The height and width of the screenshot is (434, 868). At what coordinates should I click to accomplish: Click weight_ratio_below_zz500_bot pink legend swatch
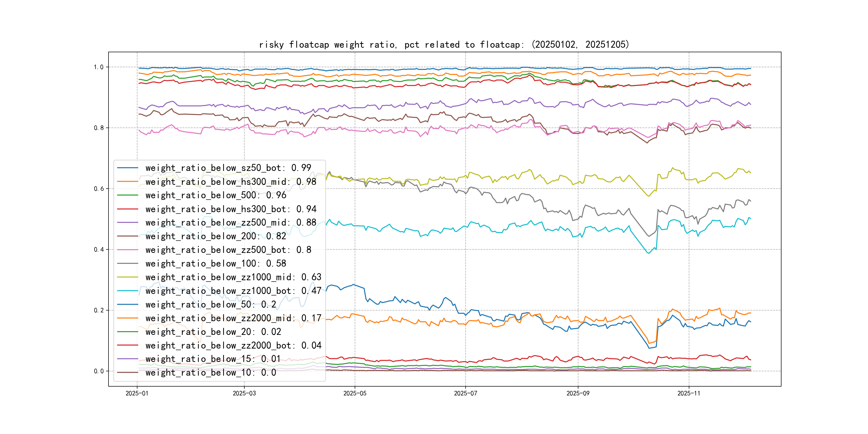127,250
